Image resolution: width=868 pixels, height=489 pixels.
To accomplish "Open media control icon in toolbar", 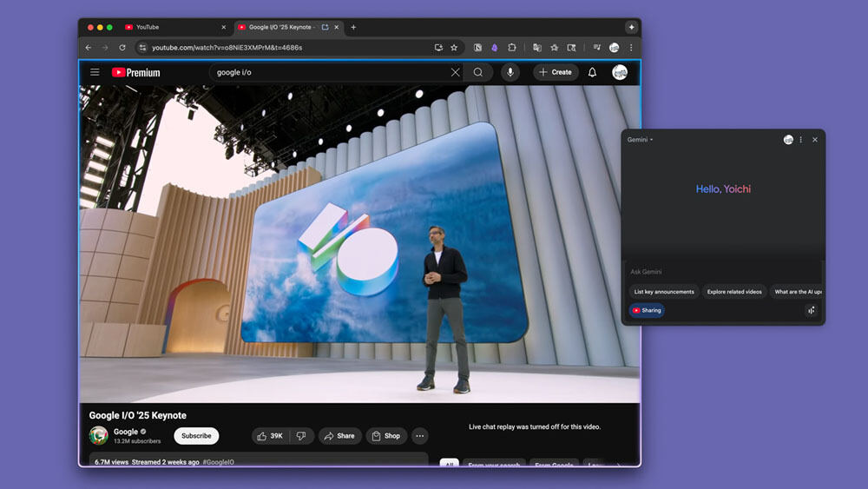I will [597, 48].
